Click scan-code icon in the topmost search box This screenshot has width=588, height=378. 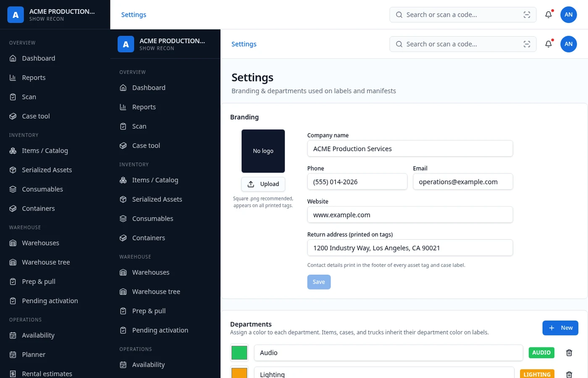click(x=527, y=15)
